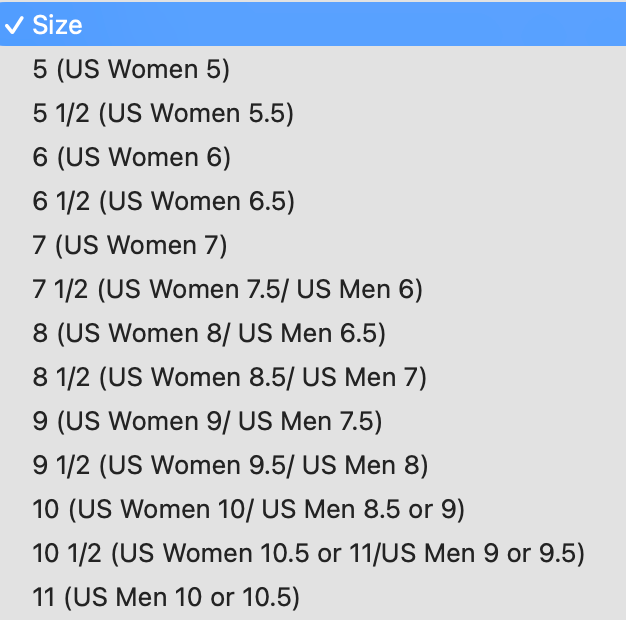Pick size 6 (US Women 6)
The width and height of the screenshot is (626, 620).
tap(131, 158)
